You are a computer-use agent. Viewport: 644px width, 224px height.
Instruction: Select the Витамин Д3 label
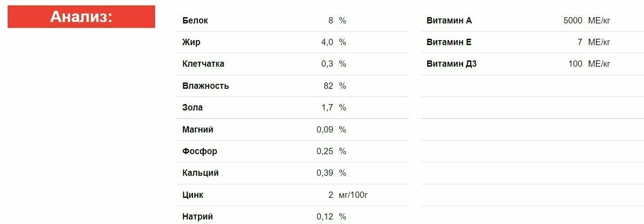(x=452, y=64)
